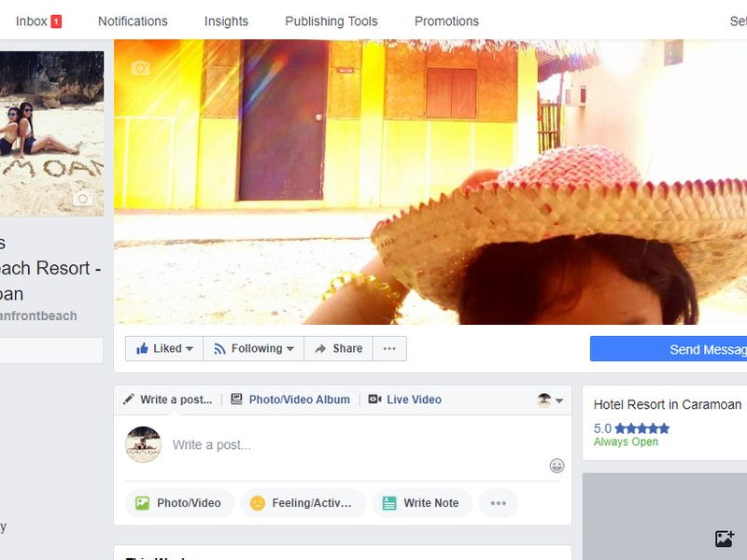Image resolution: width=747 pixels, height=560 pixels.
Task: Click the page title Beach Resort text
Action: pyautogui.click(x=50, y=268)
